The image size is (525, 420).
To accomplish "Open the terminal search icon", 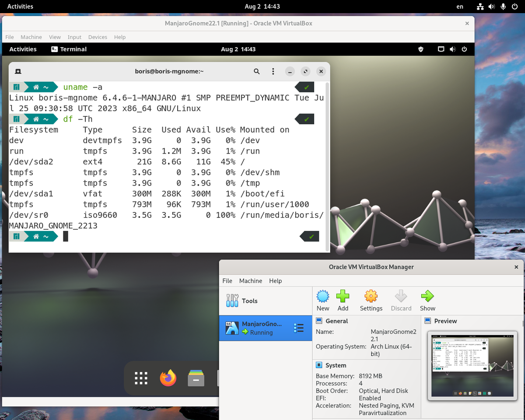I will 257,71.
